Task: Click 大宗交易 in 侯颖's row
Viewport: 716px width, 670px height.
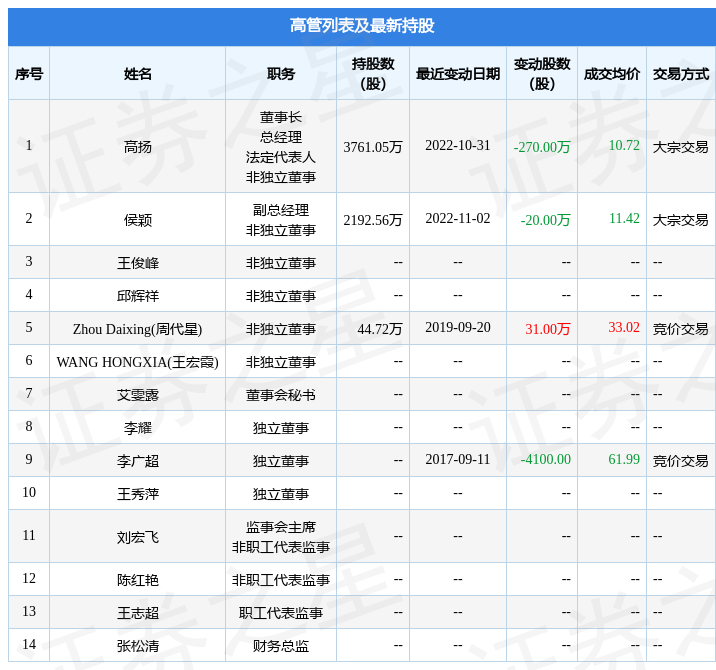Action: tap(681, 220)
